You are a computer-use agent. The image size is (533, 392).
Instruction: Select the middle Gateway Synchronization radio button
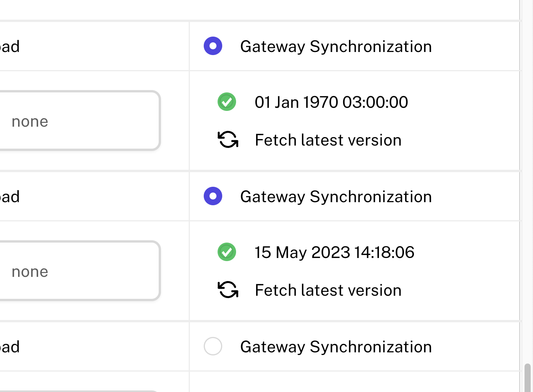click(213, 196)
